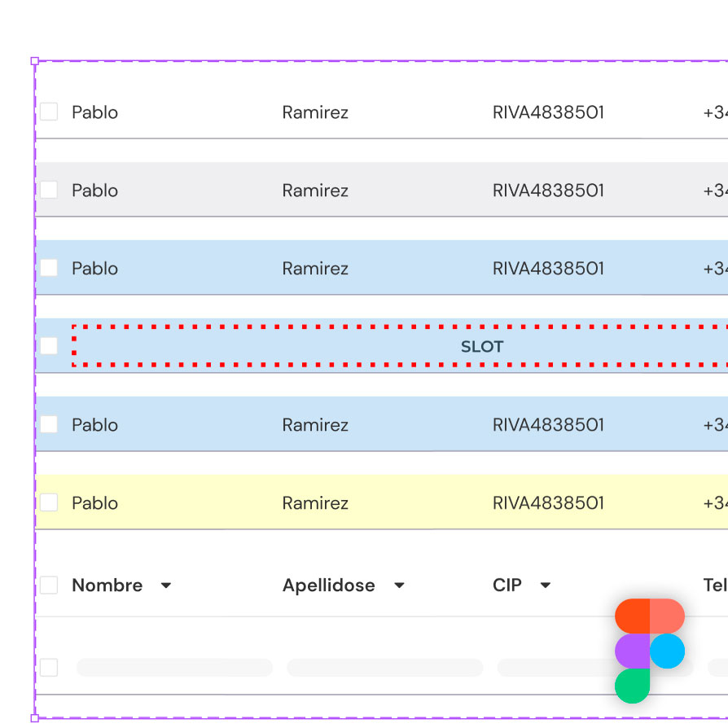Click the purple shape of the Figma logo

pos(631,650)
